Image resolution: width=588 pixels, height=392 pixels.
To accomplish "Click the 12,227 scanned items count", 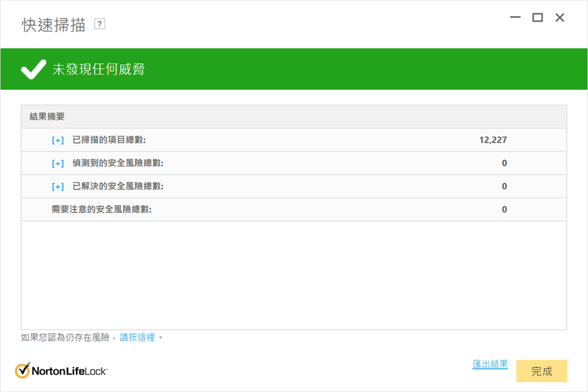I will pos(493,140).
